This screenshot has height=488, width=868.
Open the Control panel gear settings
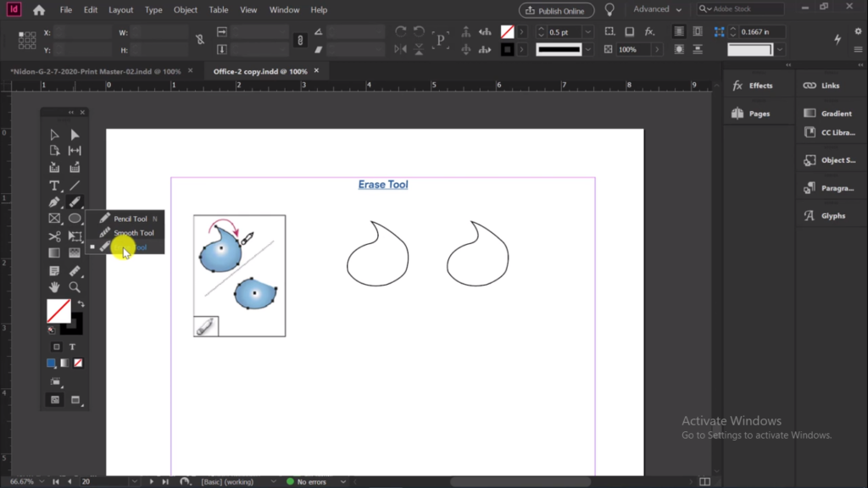pyautogui.click(x=858, y=31)
